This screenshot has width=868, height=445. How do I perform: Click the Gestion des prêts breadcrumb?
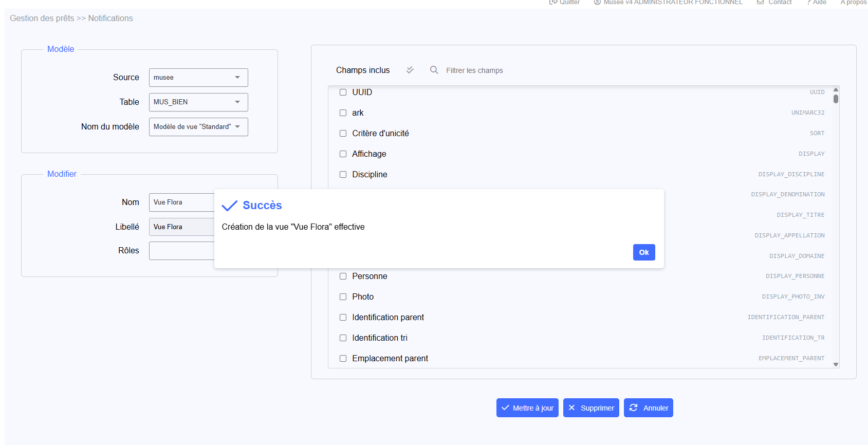(42, 18)
